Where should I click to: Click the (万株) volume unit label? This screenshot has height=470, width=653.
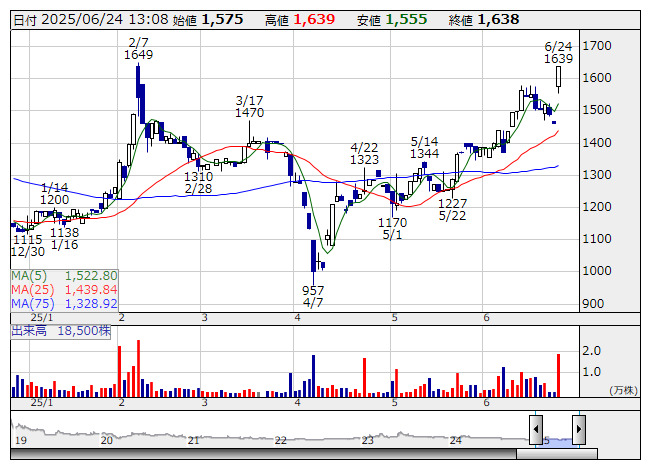click(623, 390)
